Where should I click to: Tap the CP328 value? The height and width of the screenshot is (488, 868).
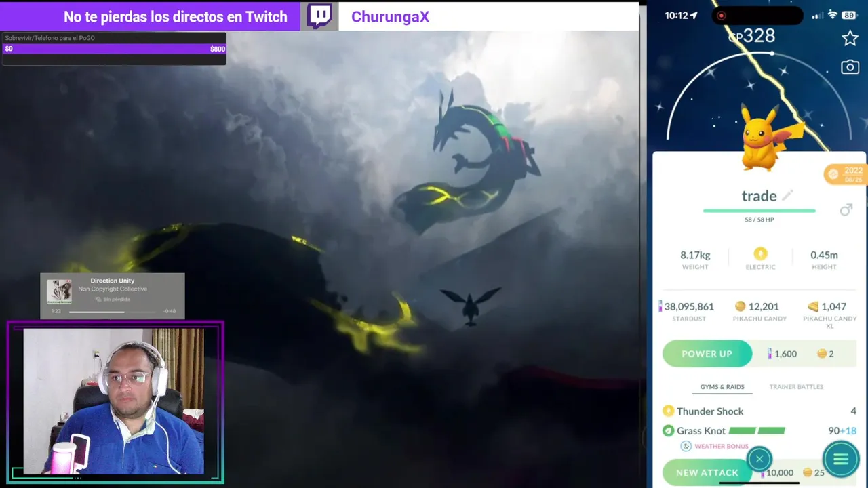751,36
